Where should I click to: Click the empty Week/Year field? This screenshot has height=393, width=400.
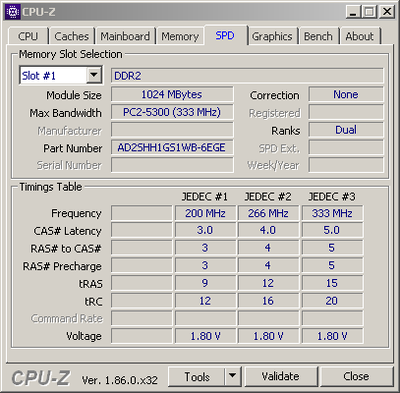346,165
